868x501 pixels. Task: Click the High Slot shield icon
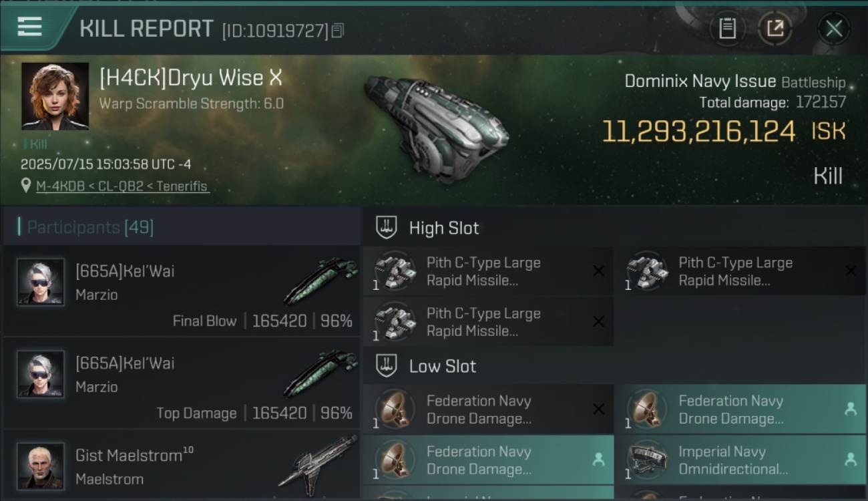click(x=387, y=227)
